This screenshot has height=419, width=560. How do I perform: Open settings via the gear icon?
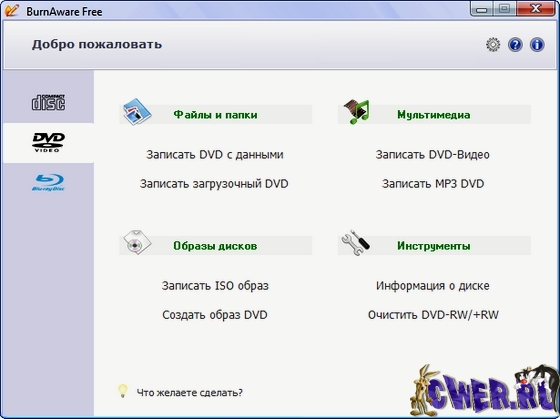(x=493, y=45)
